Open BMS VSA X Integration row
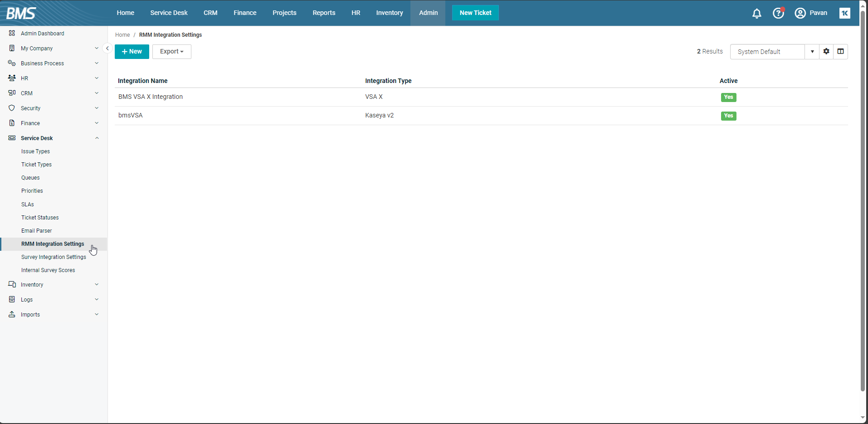 pos(151,97)
